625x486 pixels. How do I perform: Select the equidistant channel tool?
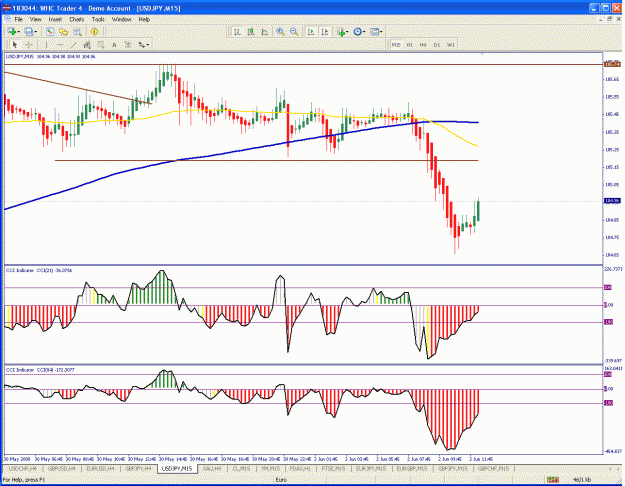87,45
